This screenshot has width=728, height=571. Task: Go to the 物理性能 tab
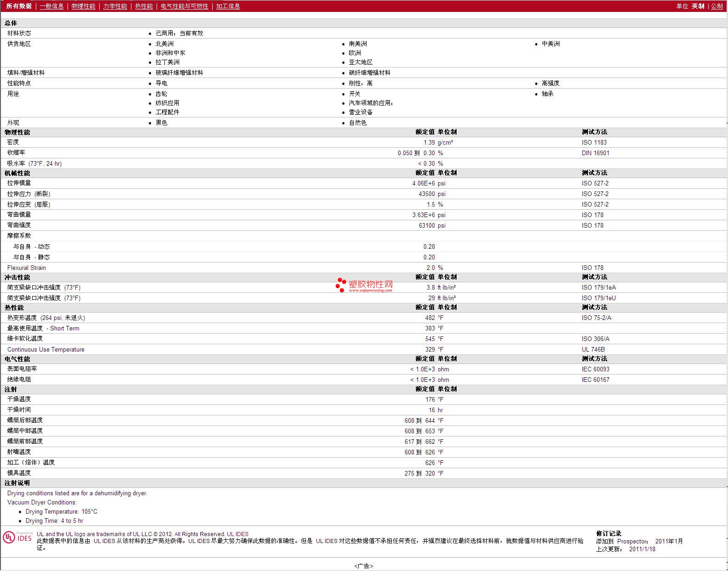pyautogui.click(x=83, y=6)
